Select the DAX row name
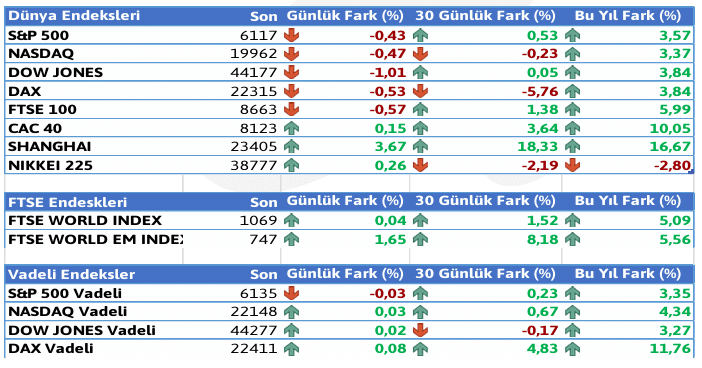The image size is (702, 368). click(25, 91)
